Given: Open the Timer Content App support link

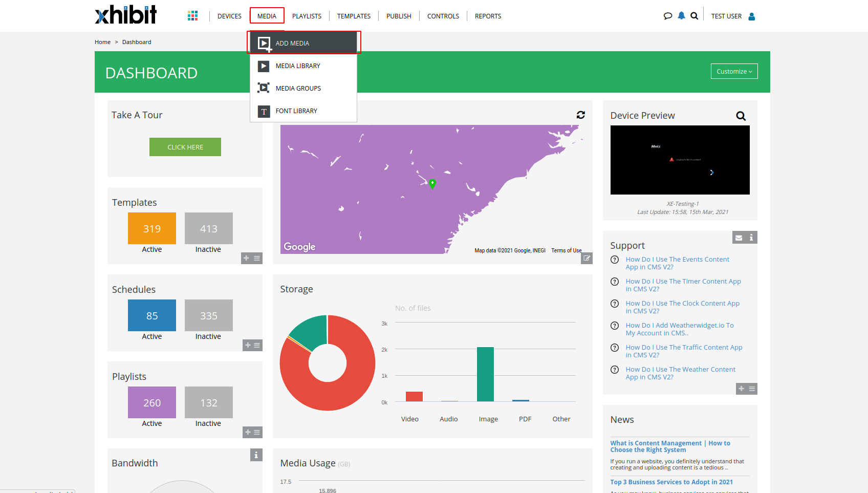Looking at the screenshot, I should pyautogui.click(x=683, y=285).
